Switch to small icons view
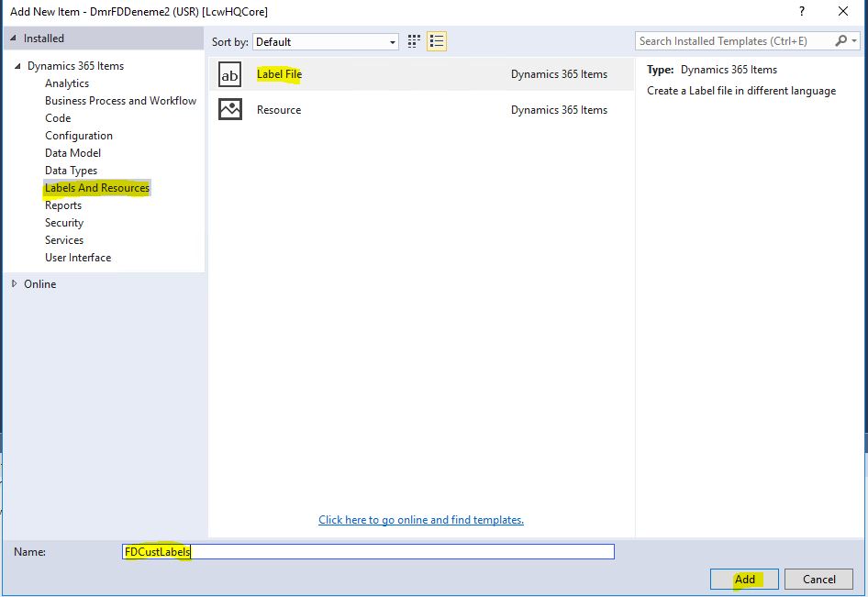This screenshot has width=868, height=597. pos(414,41)
